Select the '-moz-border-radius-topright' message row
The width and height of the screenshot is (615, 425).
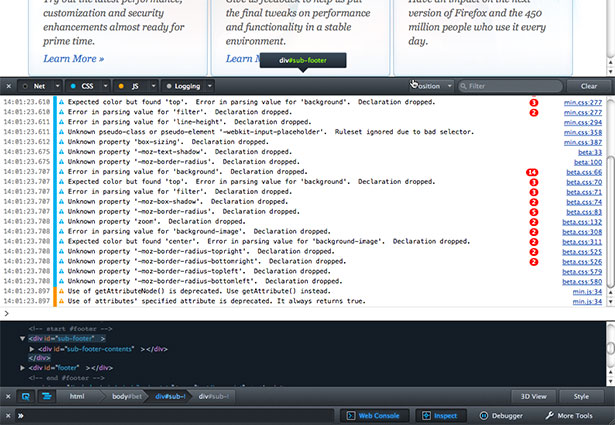coord(201,251)
